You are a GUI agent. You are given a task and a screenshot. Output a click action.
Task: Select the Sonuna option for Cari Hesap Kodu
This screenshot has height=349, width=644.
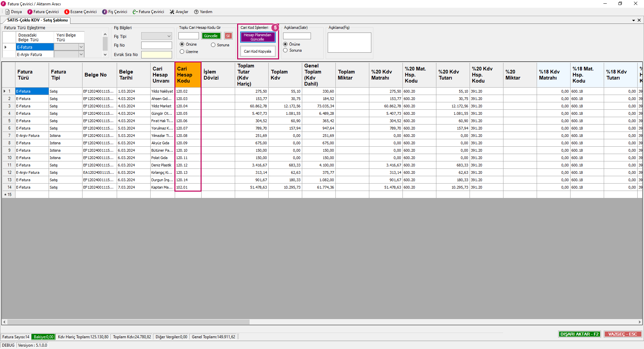tap(213, 45)
